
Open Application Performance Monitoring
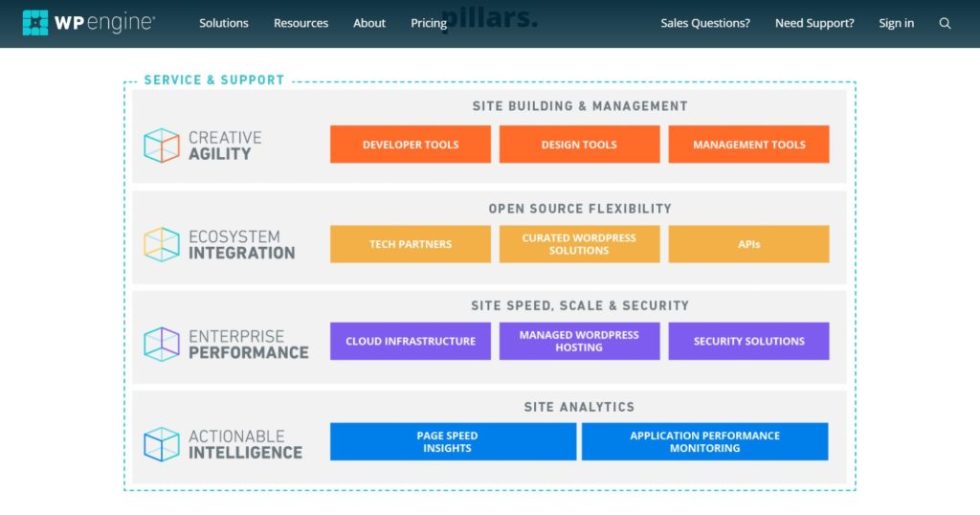click(704, 441)
